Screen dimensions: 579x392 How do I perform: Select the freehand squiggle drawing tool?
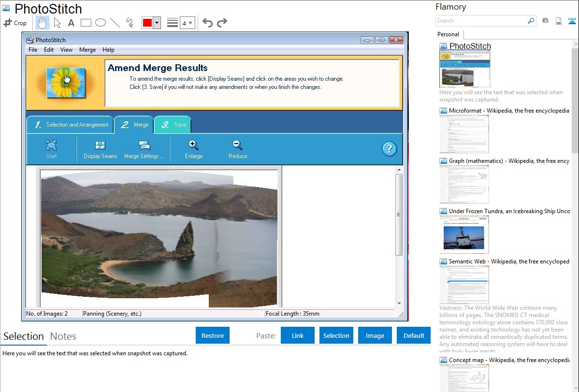point(130,23)
